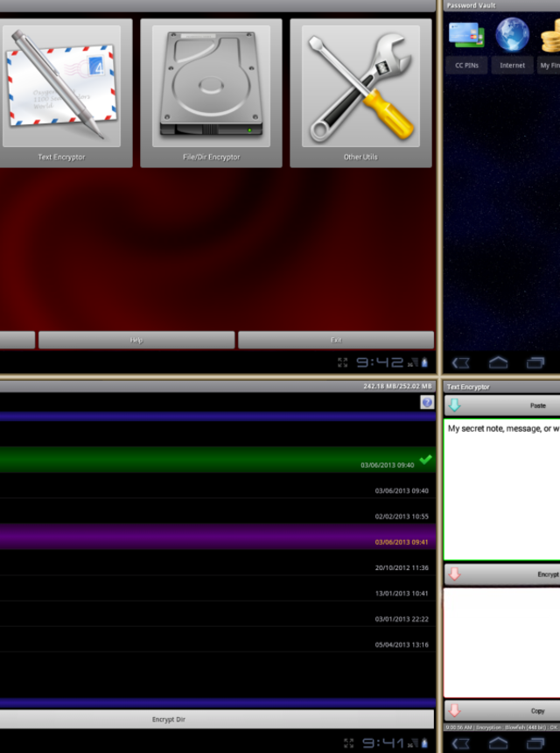Image resolution: width=560 pixels, height=753 pixels.
Task: Toggle the green checkmark on selected row
Action: click(425, 459)
